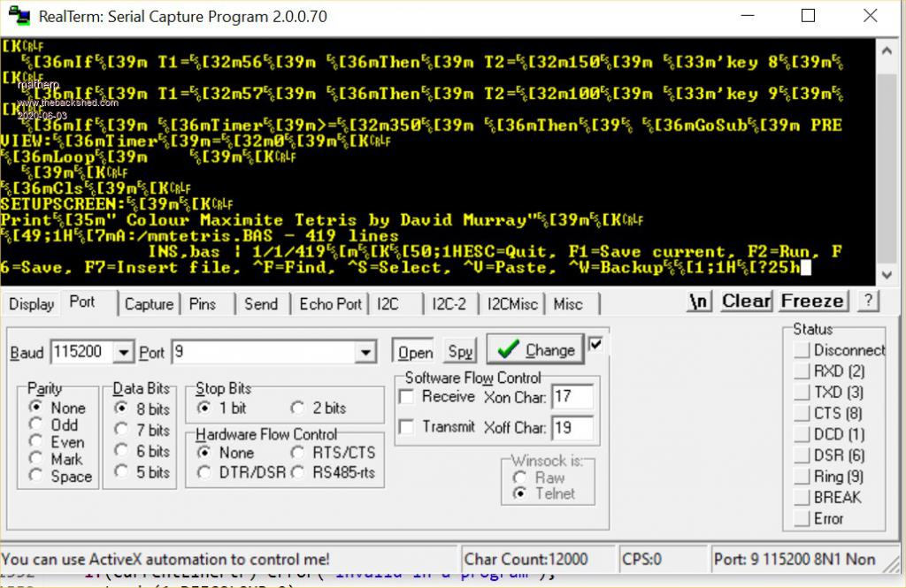Click the BREAK status indicator
The width and height of the screenshot is (906, 588).
[802, 498]
